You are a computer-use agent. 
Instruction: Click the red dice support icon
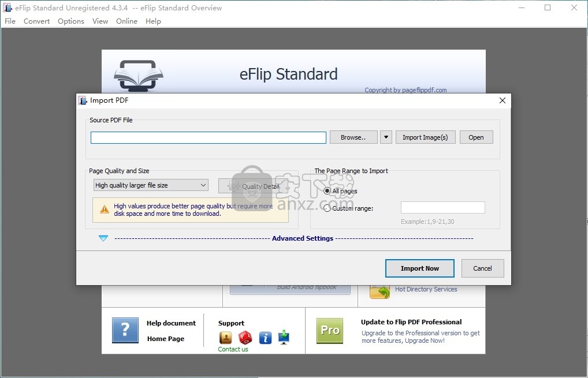tap(245, 338)
